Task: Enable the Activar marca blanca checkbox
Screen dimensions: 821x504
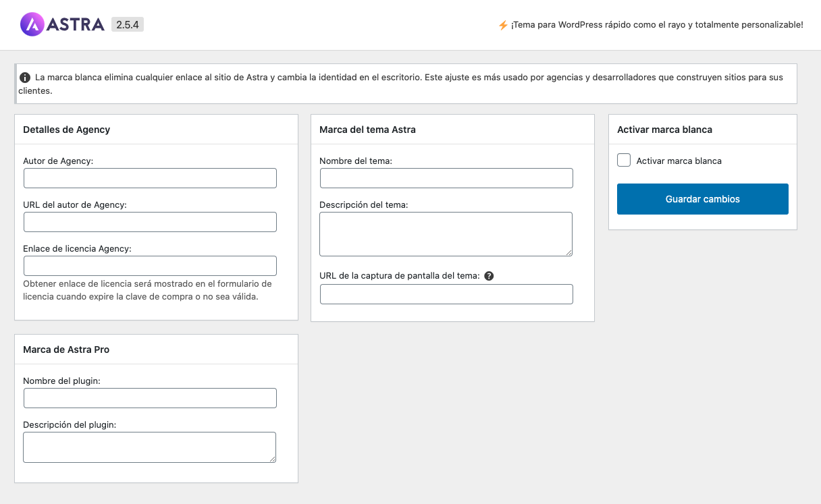Action: point(624,161)
